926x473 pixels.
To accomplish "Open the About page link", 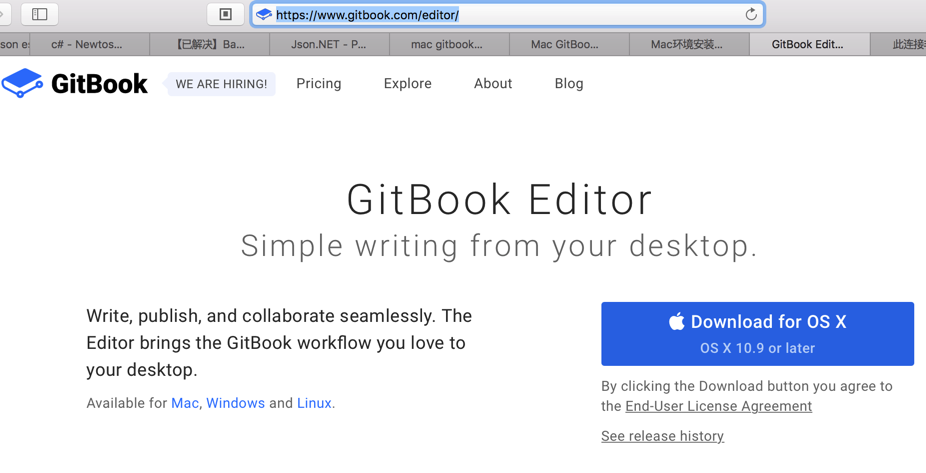I will pyautogui.click(x=493, y=84).
